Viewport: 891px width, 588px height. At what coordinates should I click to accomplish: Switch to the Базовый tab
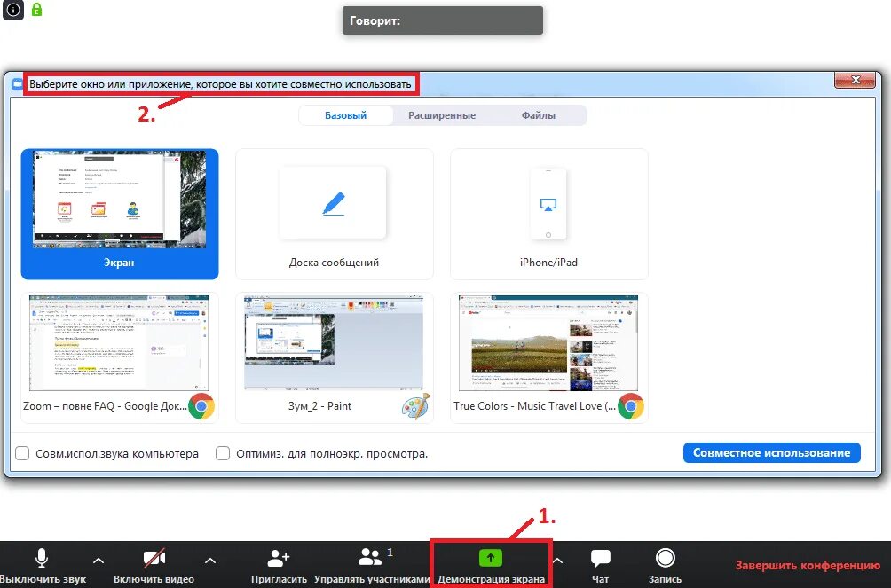345,115
